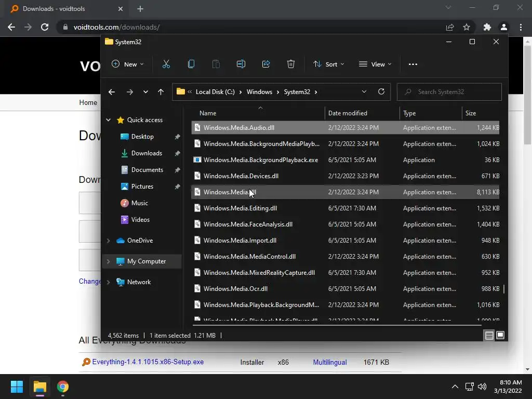Click the Search System32 input box
Image resolution: width=532 pixels, height=399 pixels.
(449, 92)
